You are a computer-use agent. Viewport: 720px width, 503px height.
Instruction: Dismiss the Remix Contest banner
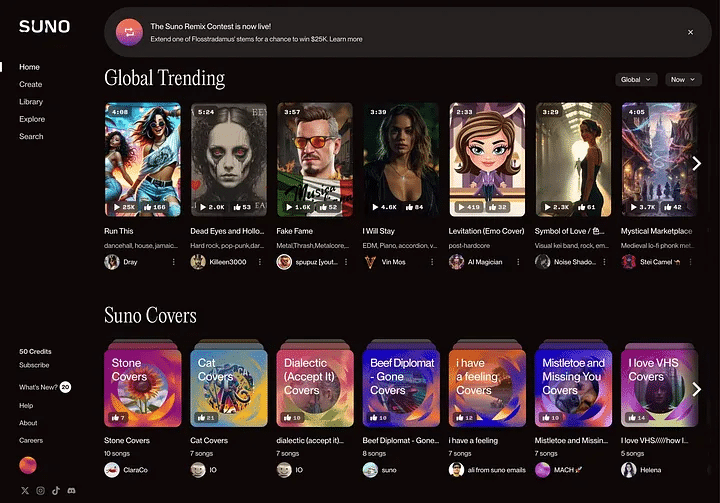pyautogui.click(x=690, y=32)
